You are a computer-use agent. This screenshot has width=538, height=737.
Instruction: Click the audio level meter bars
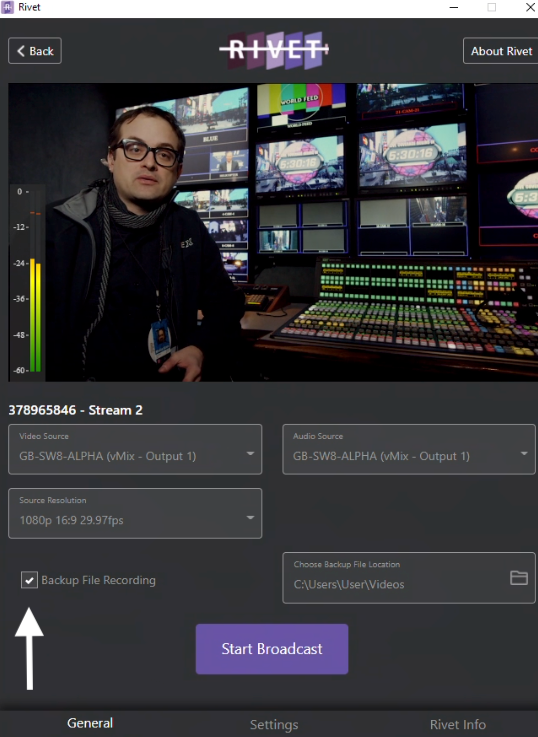pyautogui.click(x=35, y=315)
